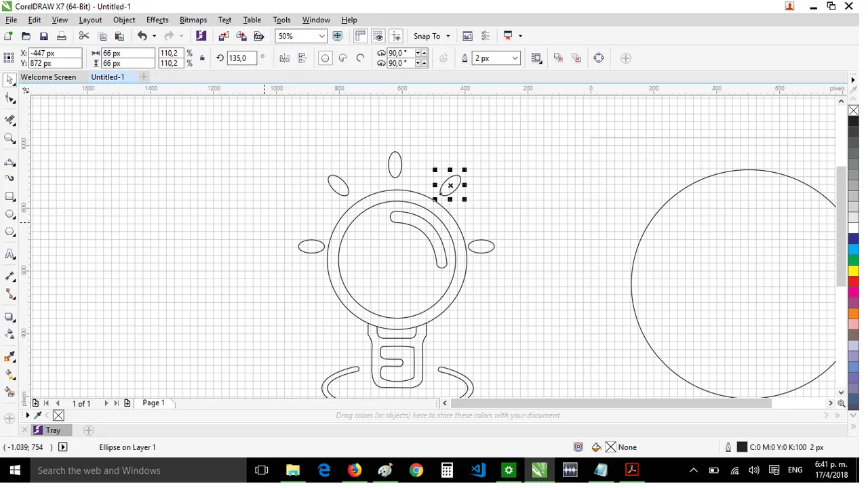The height and width of the screenshot is (490, 868).
Task: Switch ellipse to Pie mode
Action: pyautogui.click(x=342, y=58)
